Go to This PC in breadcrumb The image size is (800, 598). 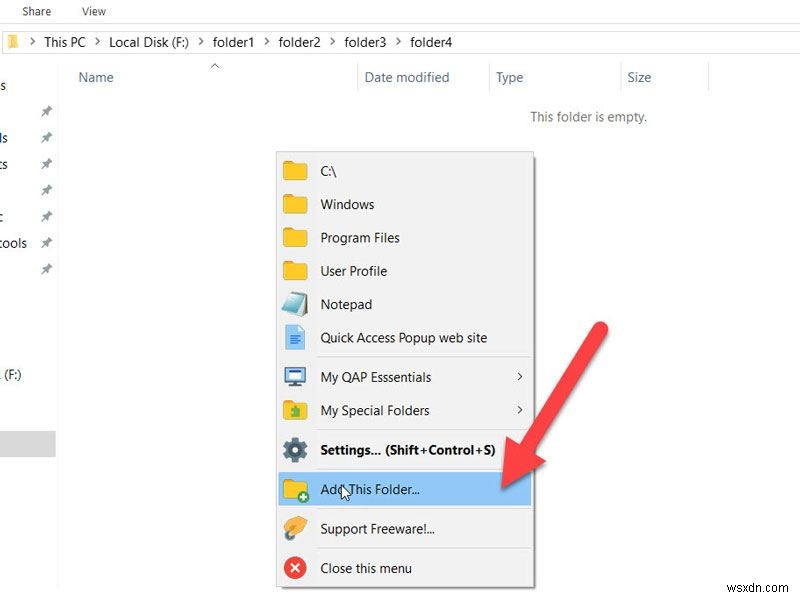pos(65,42)
